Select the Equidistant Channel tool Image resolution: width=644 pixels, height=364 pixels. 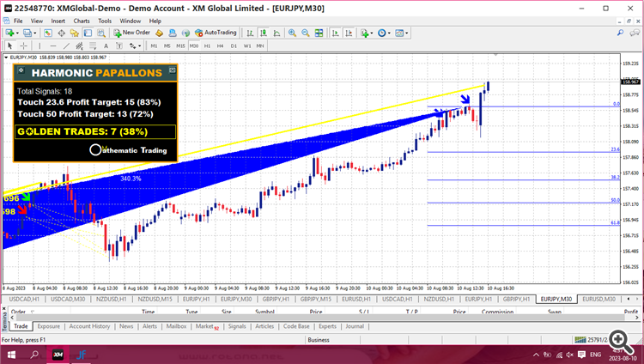tap(79, 46)
